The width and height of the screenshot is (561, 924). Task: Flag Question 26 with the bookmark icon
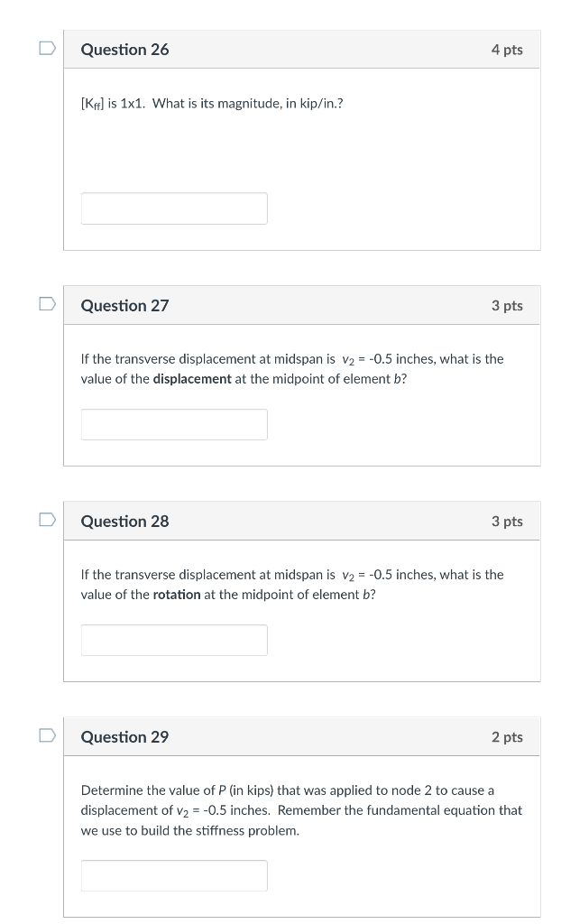pos(47,48)
